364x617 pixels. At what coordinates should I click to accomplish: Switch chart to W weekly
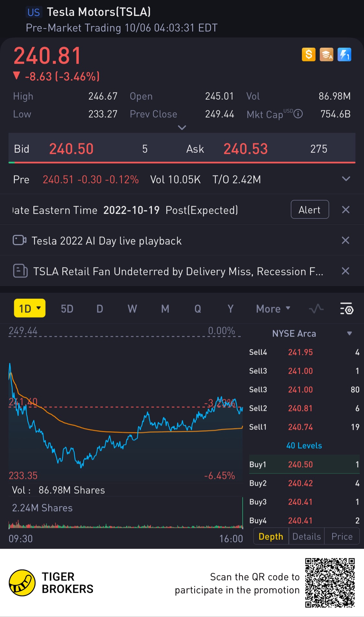[132, 308]
